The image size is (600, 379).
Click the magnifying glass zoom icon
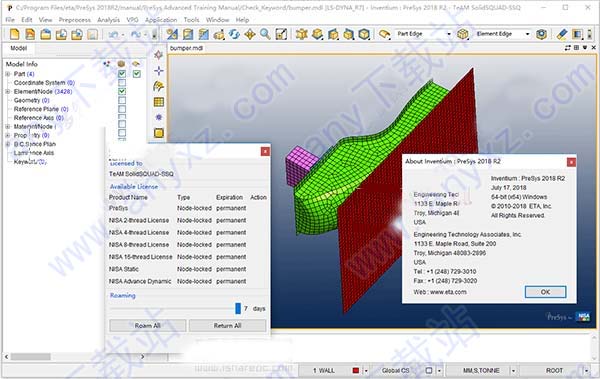pyautogui.click(x=265, y=34)
